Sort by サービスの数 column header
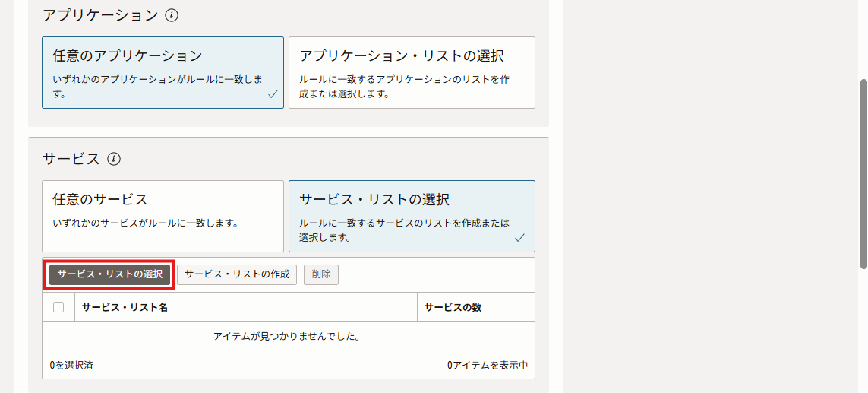 click(x=453, y=307)
